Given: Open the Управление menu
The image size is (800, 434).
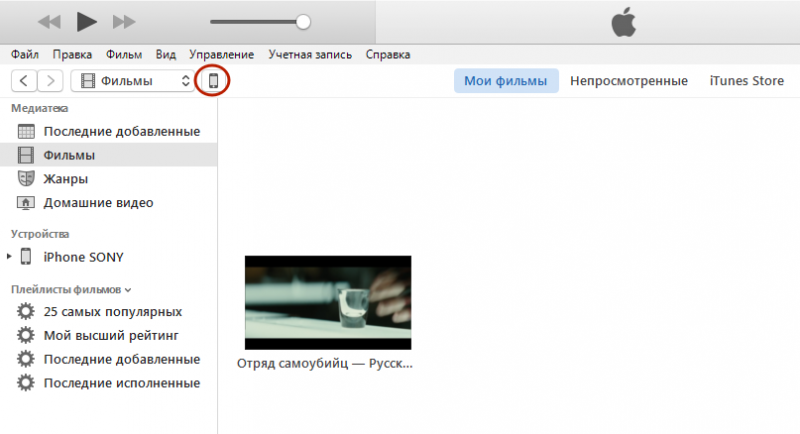Looking at the screenshot, I should tap(221, 55).
